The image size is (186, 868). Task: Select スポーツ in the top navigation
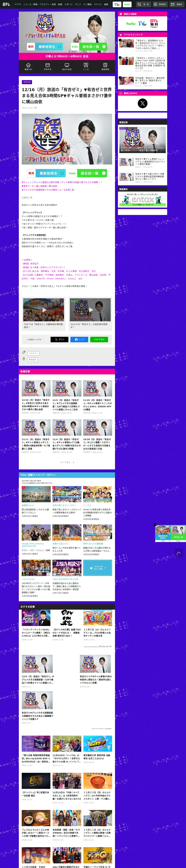tap(69, 4)
